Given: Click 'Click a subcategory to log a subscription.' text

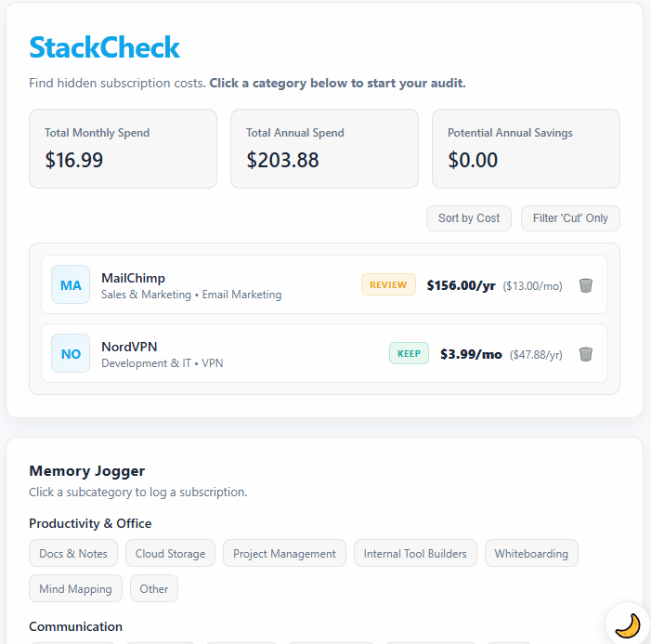Looking at the screenshot, I should (138, 493).
